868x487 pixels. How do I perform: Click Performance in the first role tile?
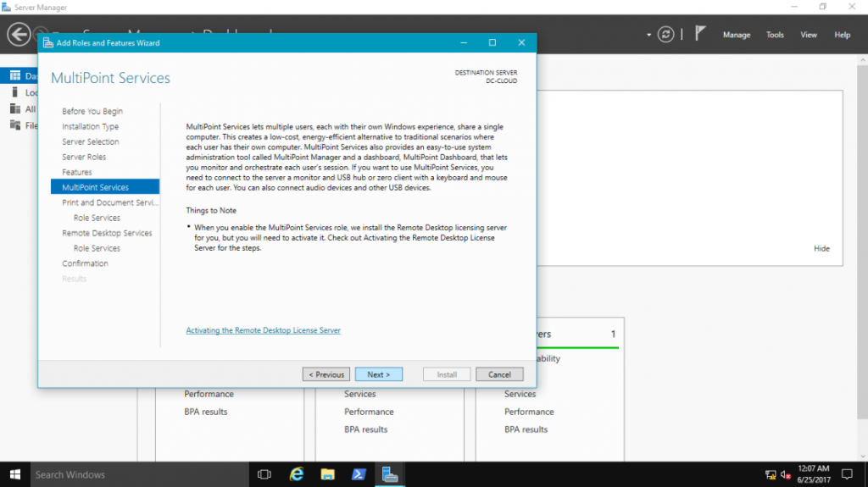(209, 394)
